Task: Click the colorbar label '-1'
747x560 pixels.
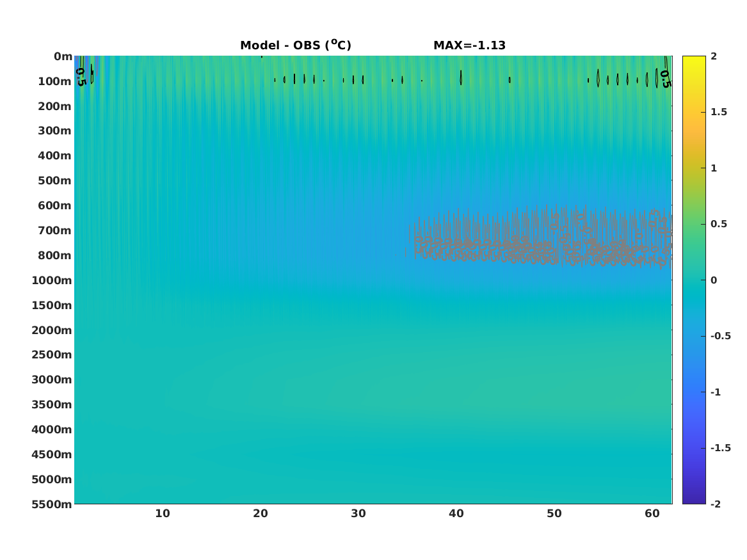Action: (716, 392)
